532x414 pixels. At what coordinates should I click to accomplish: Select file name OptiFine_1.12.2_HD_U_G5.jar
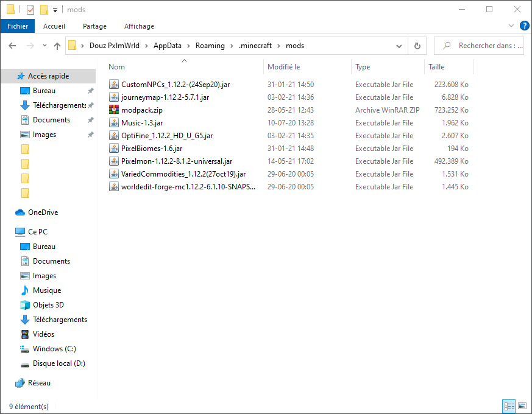click(x=167, y=136)
